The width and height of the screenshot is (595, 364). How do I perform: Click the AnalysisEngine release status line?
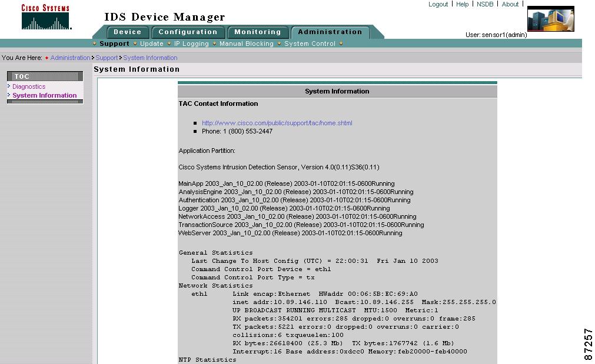[296, 192]
